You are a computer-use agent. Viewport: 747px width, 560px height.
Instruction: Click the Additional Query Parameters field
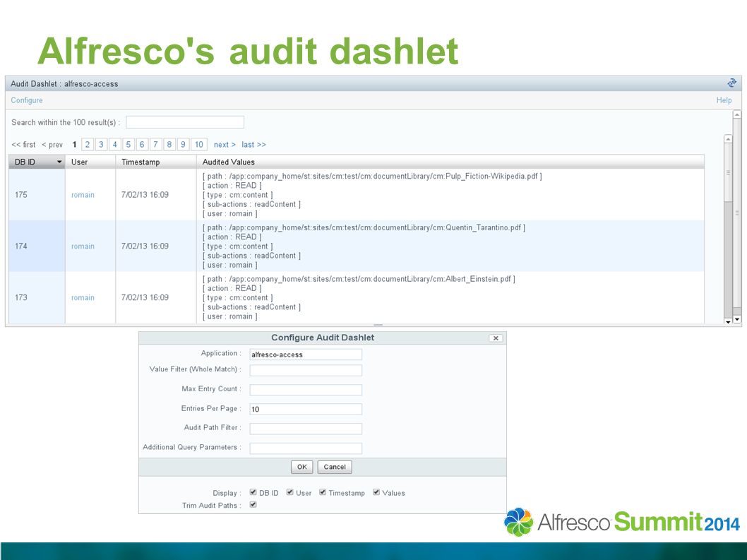click(x=306, y=448)
